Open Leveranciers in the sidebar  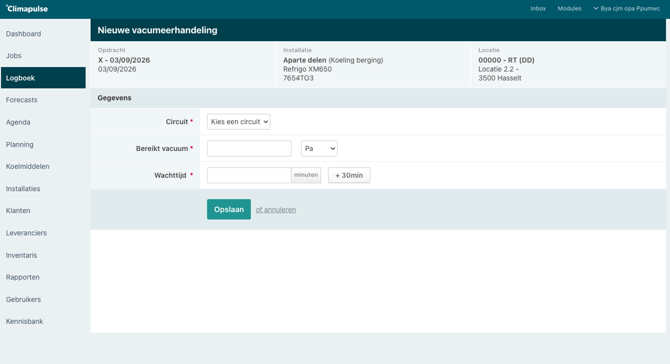pos(43,233)
